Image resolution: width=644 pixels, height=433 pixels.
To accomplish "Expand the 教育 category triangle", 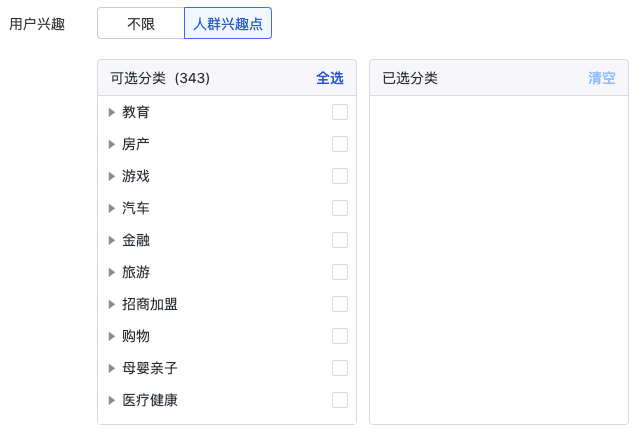I will (111, 112).
